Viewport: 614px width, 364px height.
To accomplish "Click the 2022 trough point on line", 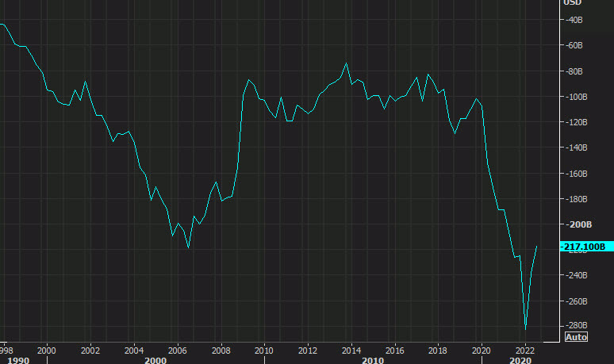I will pyautogui.click(x=525, y=329).
